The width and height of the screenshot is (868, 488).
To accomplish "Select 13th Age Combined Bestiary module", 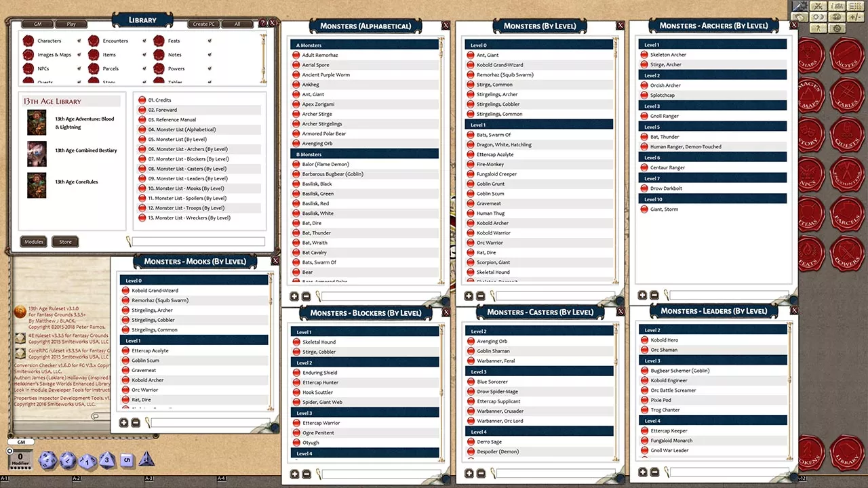I will [86, 150].
